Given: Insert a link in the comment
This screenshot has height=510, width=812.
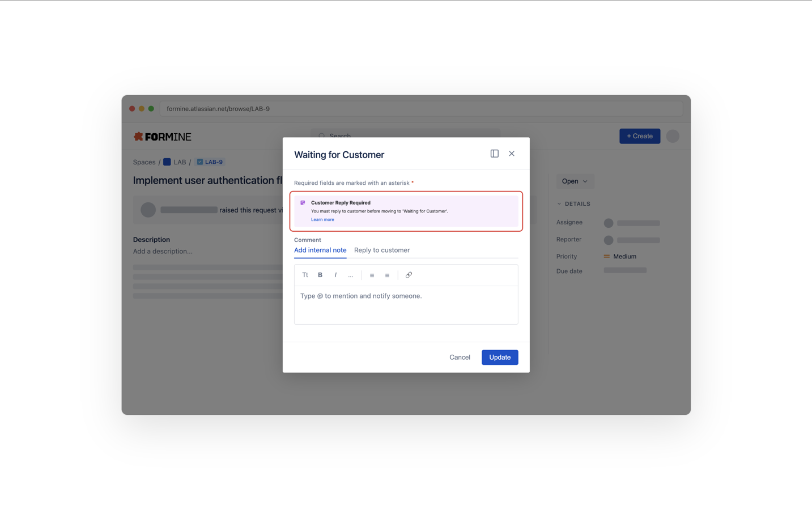Looking at the screenshot, I should [409, 275].
